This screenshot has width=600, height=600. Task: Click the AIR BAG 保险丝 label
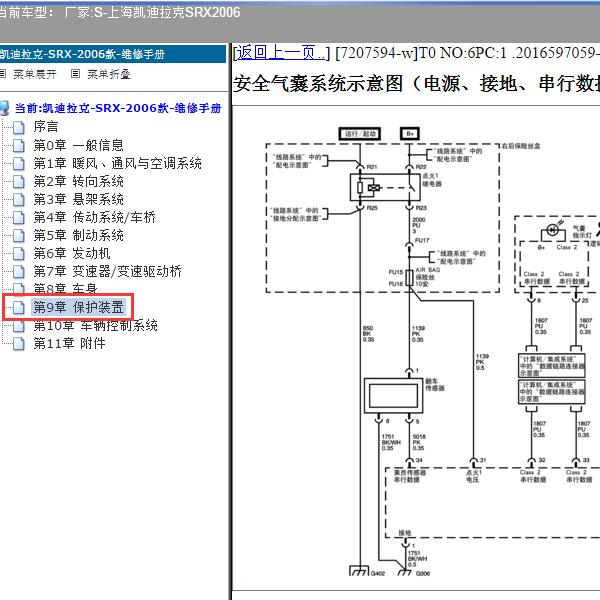pos(427,277)
